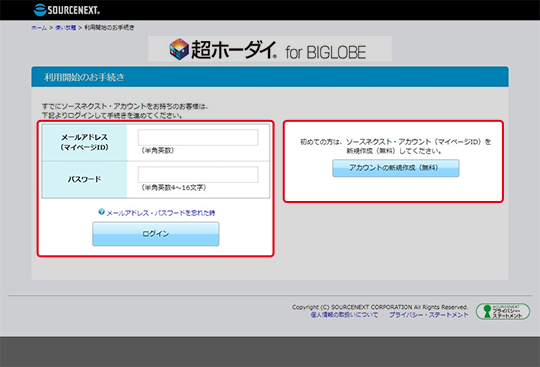The width and height of the screenshot is (540, 367).
Task: Click the (半角英数4～16文字) hint text
Action: pyautogui.click(x=174, y=187)
